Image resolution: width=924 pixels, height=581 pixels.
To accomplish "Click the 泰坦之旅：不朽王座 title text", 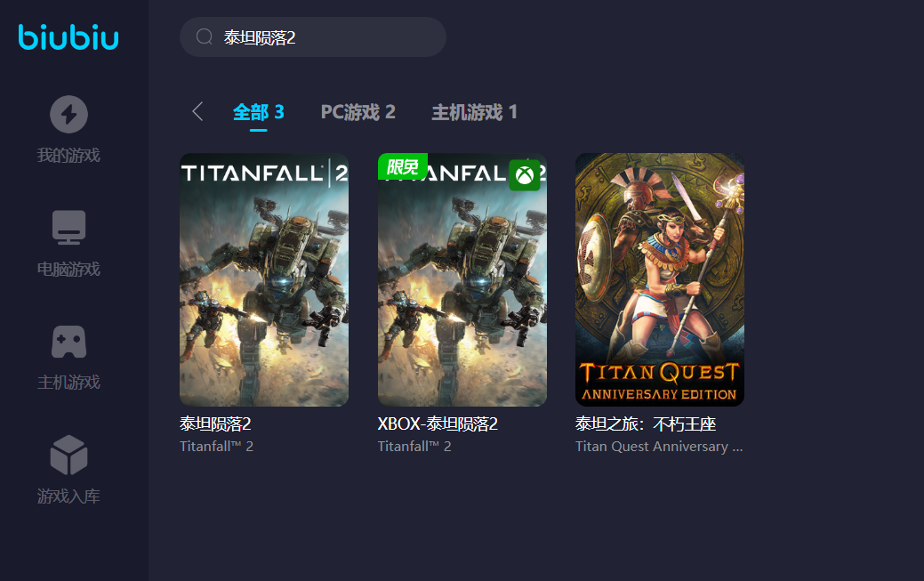I will coord(646,424).
